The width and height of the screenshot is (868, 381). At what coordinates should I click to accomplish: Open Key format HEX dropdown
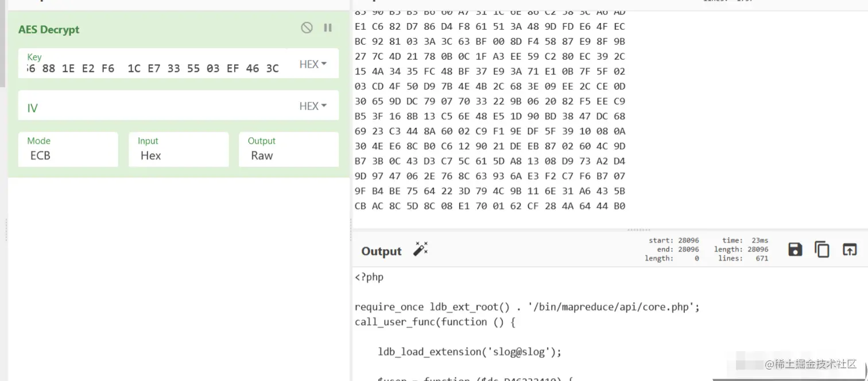313,64
